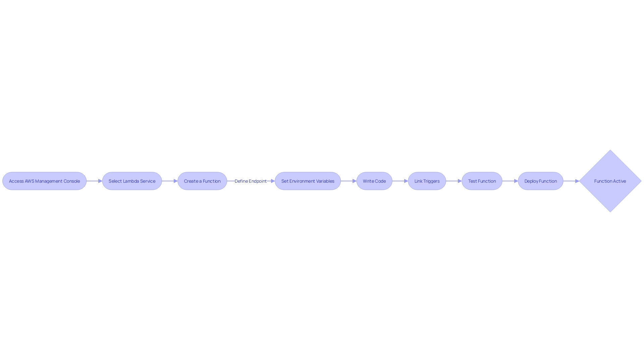Select the Select Lambda Service step
Screen dimensions: 644x362
click(x=132, y=181)
